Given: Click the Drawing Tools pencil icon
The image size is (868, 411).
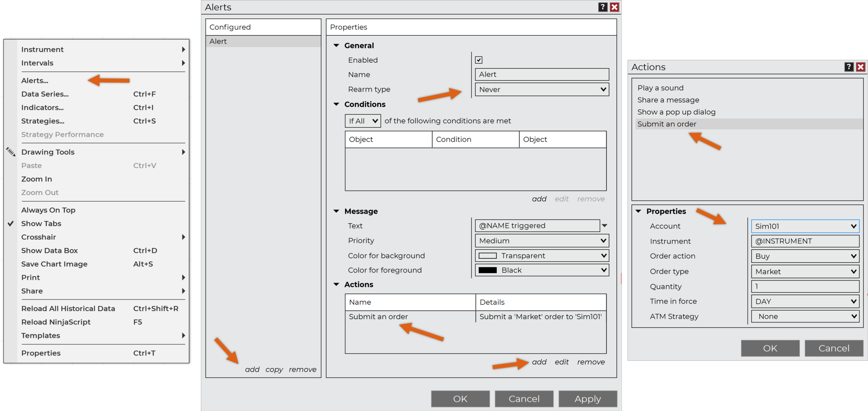Looking at the screenshot, I should click(x=11, y=152).
